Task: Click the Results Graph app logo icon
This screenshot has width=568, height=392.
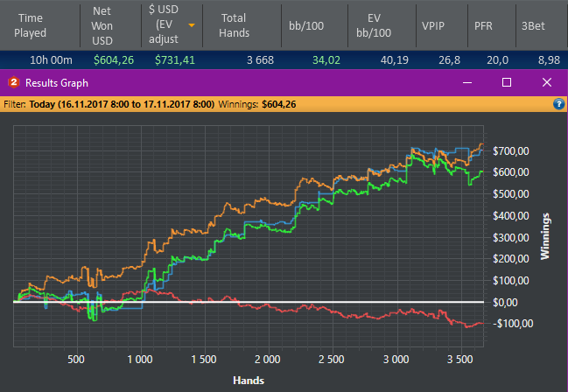Action: [14, 82]
